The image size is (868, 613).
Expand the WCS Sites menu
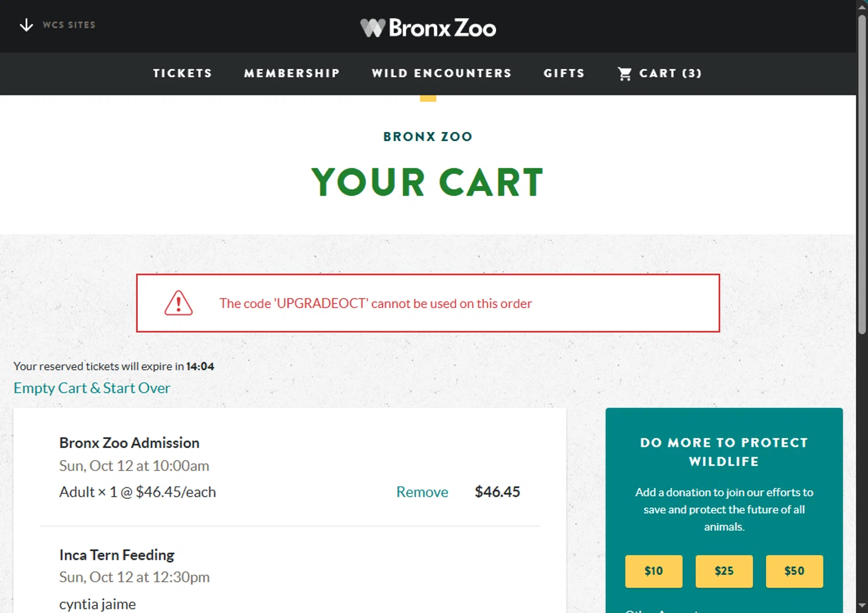(x=68, y=25)
